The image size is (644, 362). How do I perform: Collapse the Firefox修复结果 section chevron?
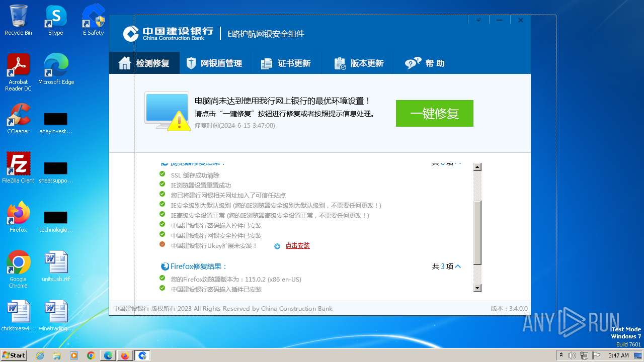458,266
